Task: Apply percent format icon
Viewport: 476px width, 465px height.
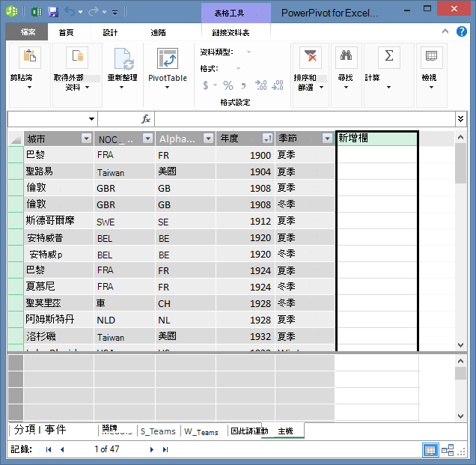Action: (228, 85)
